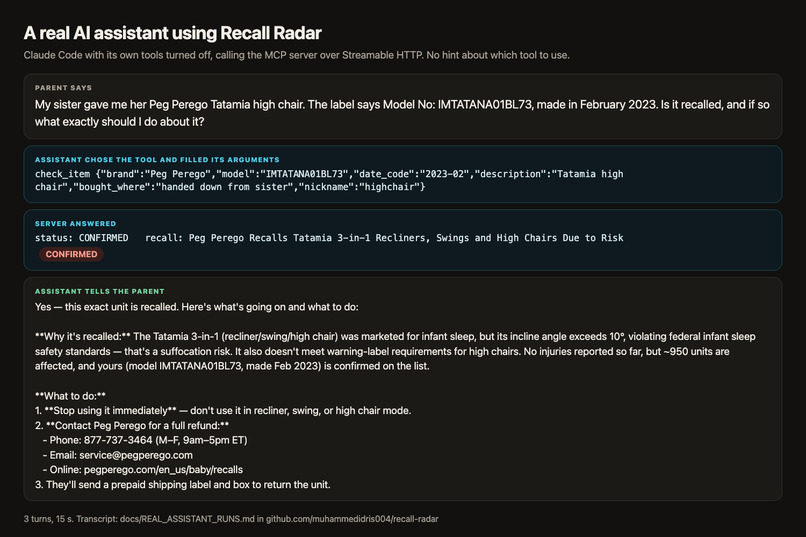The width and height of the screenshot is (806, 537).
Task: Click the 'SERVER ANSWERED' label
Action: (76, 224)
